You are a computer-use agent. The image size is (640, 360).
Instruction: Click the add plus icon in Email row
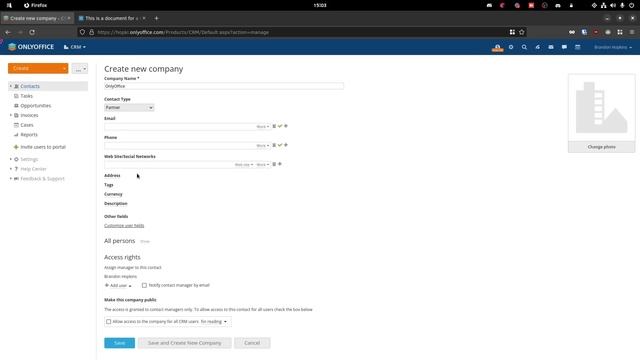coord(286,126)
